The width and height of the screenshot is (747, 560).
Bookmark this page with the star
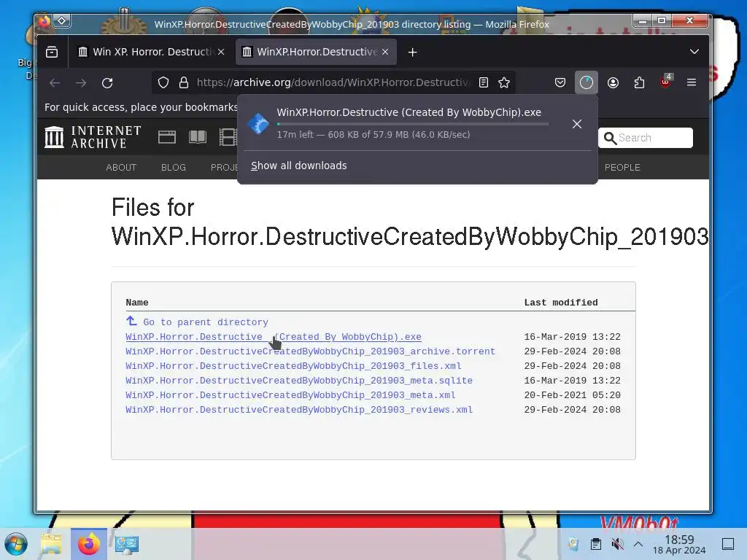504,83
